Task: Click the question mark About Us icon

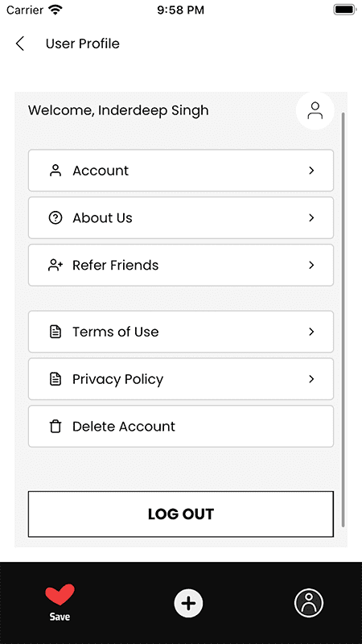Action: pos(56,217)
